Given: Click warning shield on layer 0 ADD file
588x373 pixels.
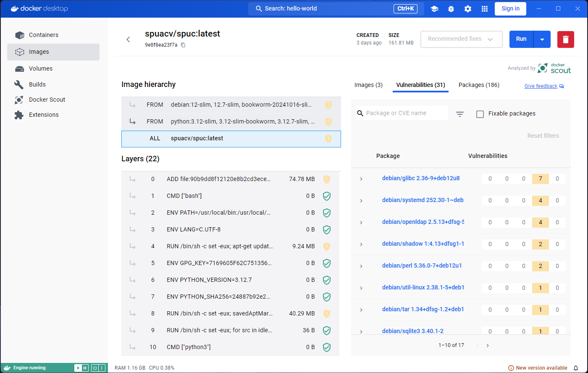Looking at the screenshot, I should [x=327, y=179].
